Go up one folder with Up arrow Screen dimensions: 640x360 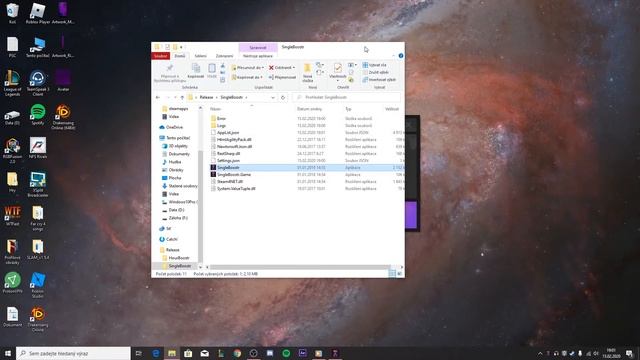tap(182, 98)
